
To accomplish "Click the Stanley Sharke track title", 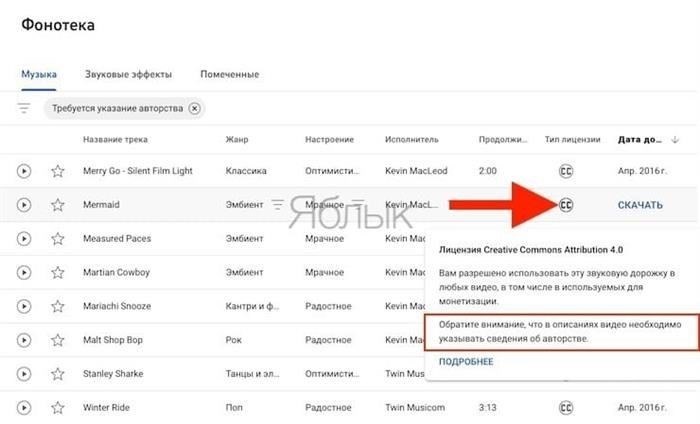I will tap(113, 374).
